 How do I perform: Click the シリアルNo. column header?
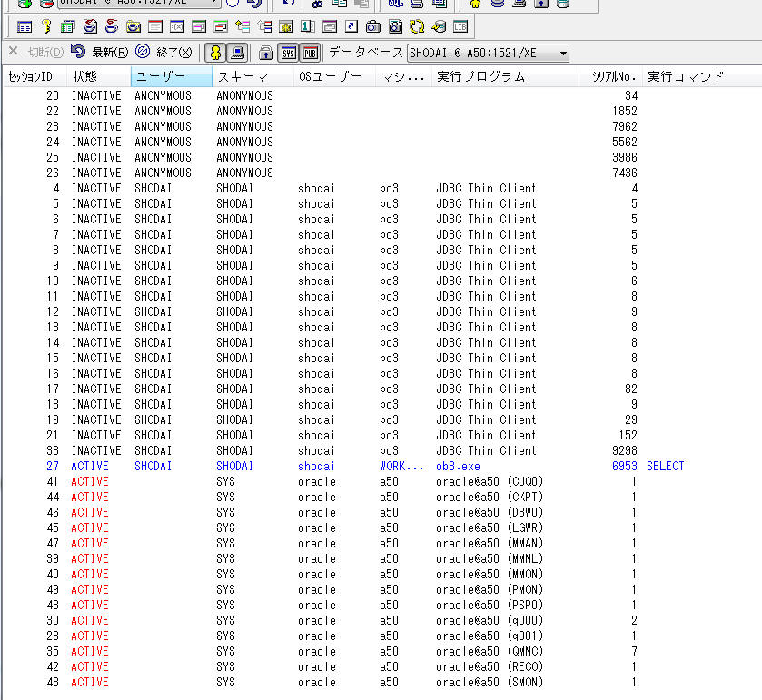tap(611, 77)
